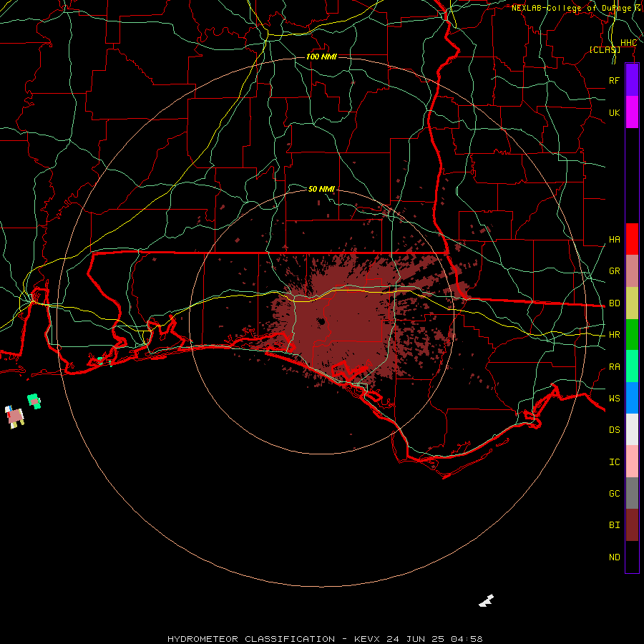
Task: Select the yellow BD big drops swatch
Action: (632, 303)
